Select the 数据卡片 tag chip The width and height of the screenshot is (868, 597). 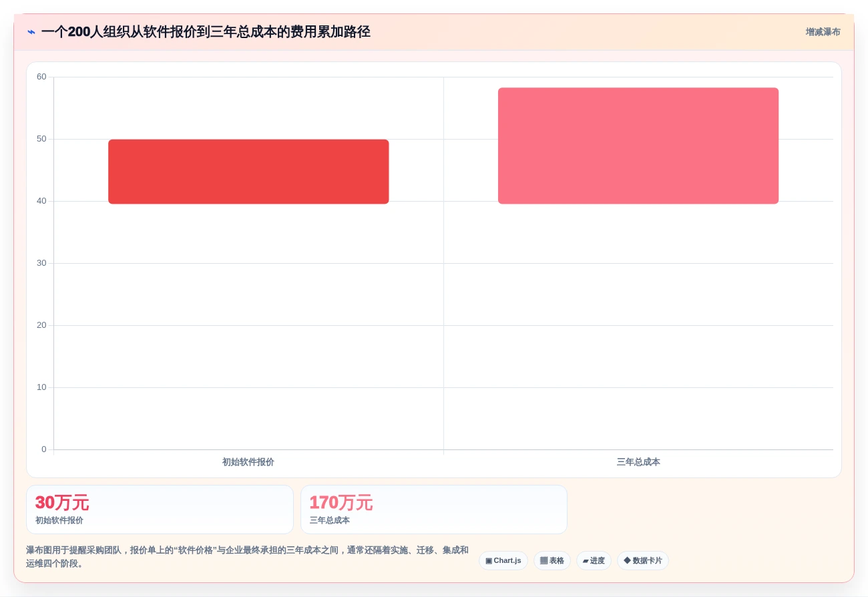click(643, 561)
